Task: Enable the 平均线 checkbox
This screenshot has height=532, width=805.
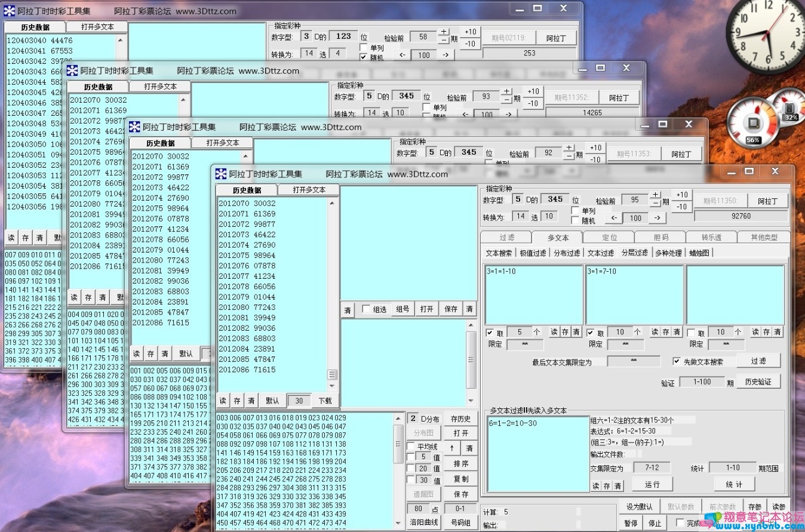Action: [x=411, y=447]
